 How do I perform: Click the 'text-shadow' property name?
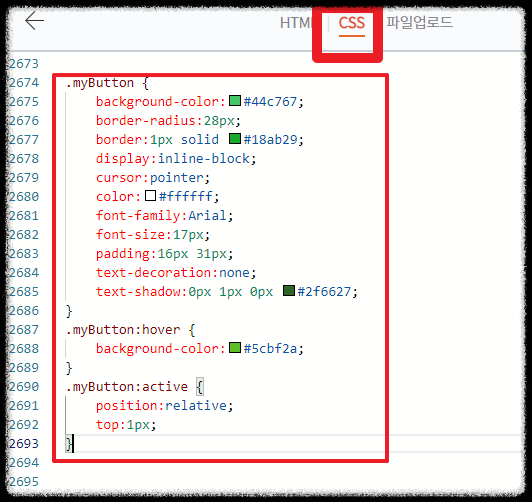pyautogui.click(x=138, y=292)
